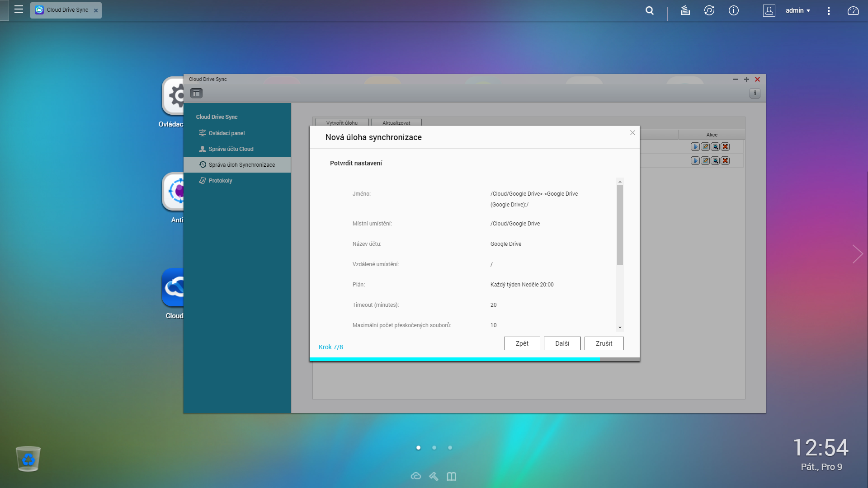The width and height of the screenshot is (868, 488).
Task: Select Protokoly in sidebar
Action: coord(220,181)
